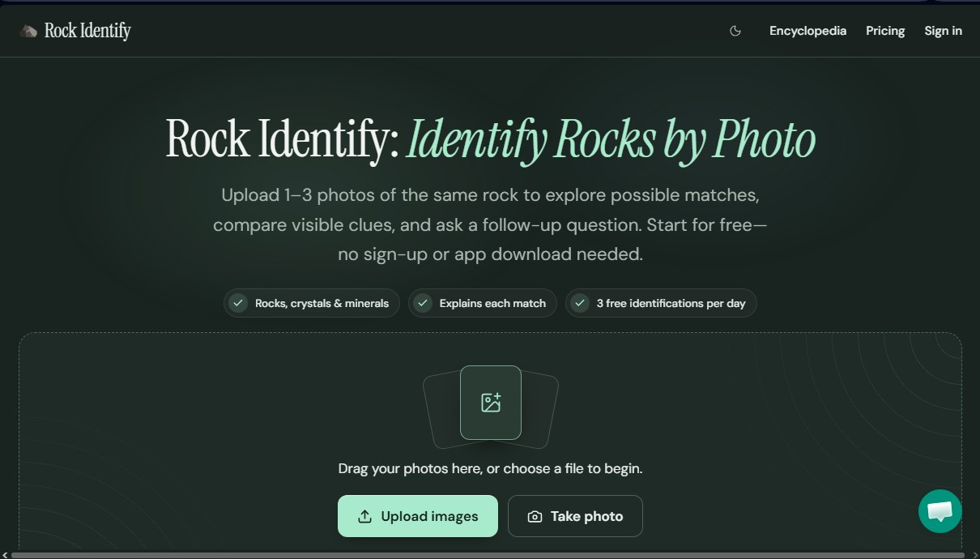This screenshot has height=559, width=980.
Task: Open the Pricing page
Action: click(885, 31)
